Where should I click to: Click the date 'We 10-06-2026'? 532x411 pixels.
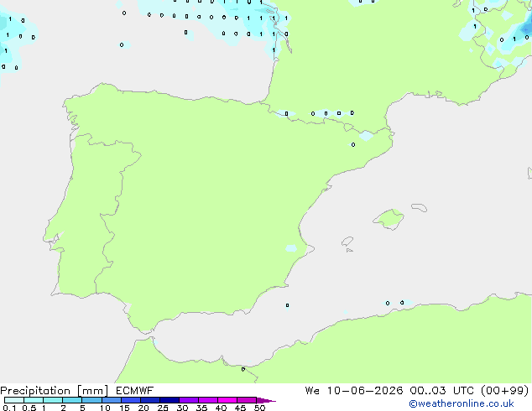(354, 391)
